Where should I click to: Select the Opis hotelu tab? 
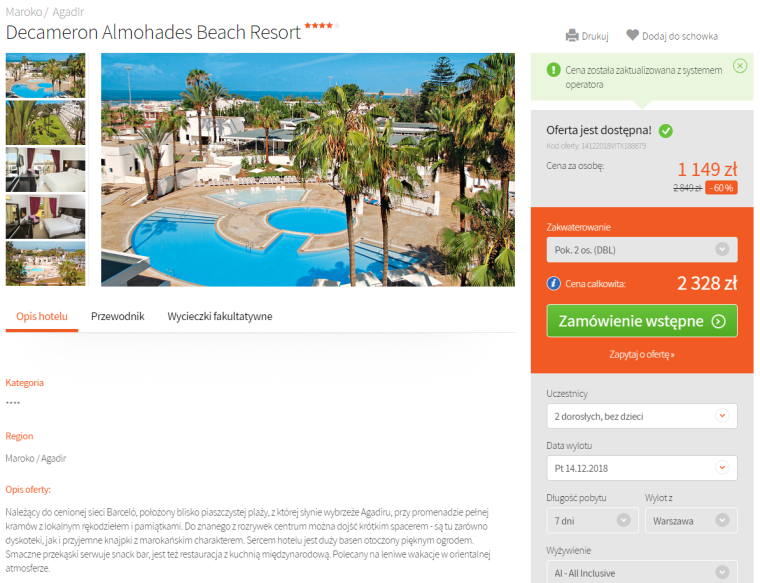tap(42, 316)
